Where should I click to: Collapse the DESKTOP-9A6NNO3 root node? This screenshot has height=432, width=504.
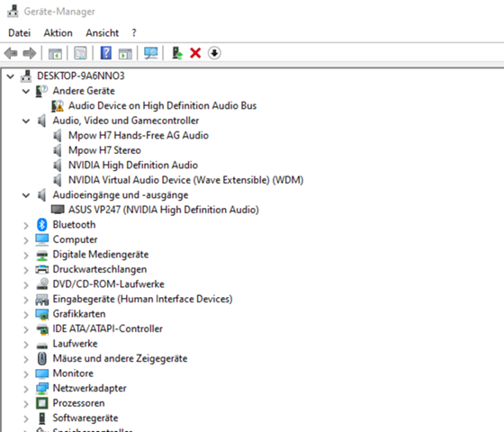10,76
